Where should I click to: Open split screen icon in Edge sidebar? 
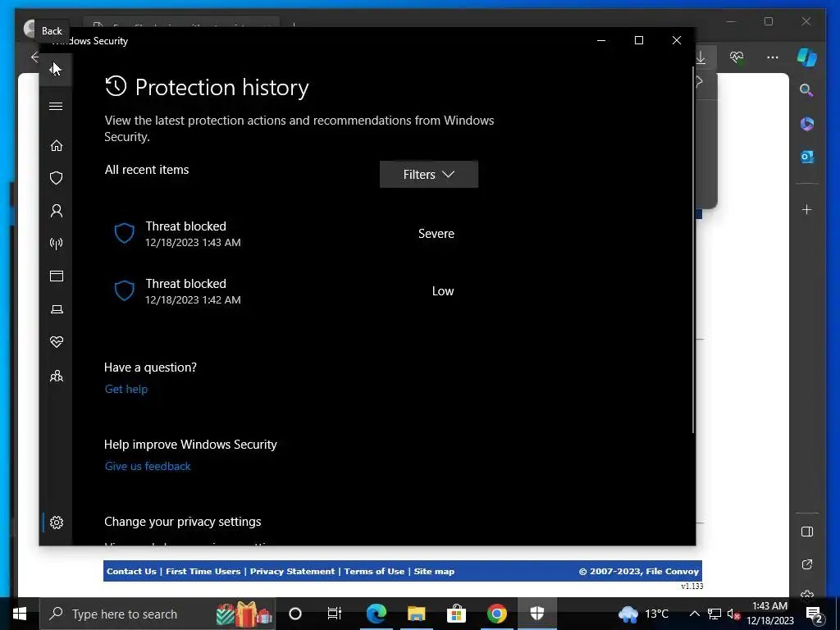coord(807,532)
